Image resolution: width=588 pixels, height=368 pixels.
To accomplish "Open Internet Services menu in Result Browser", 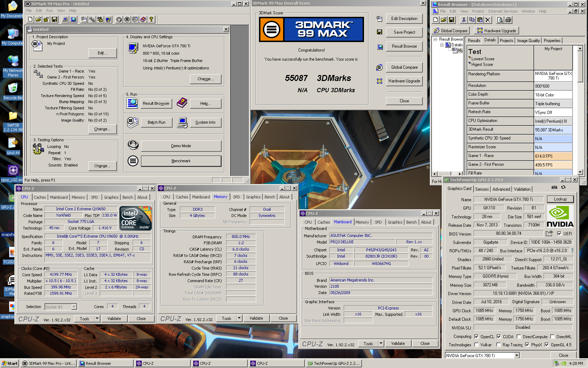I will tap(503, 11).
